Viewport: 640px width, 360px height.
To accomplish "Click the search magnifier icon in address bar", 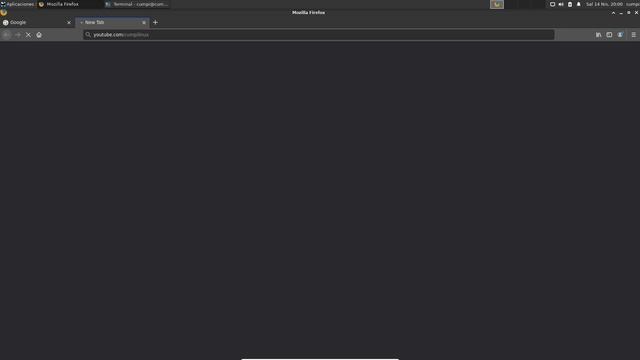I will (x=88, y=35).
